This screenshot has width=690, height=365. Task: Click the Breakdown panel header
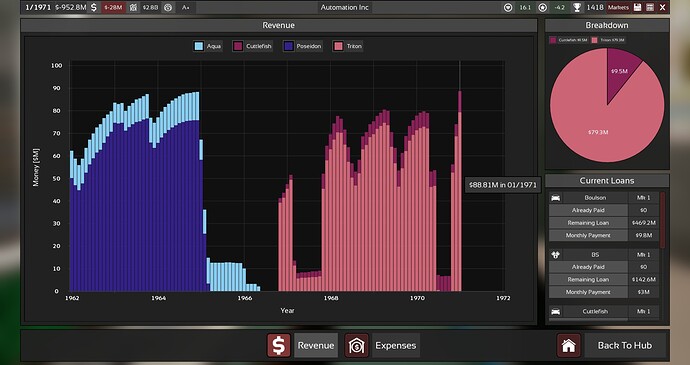pyautogui.click(x=607, y=25)
